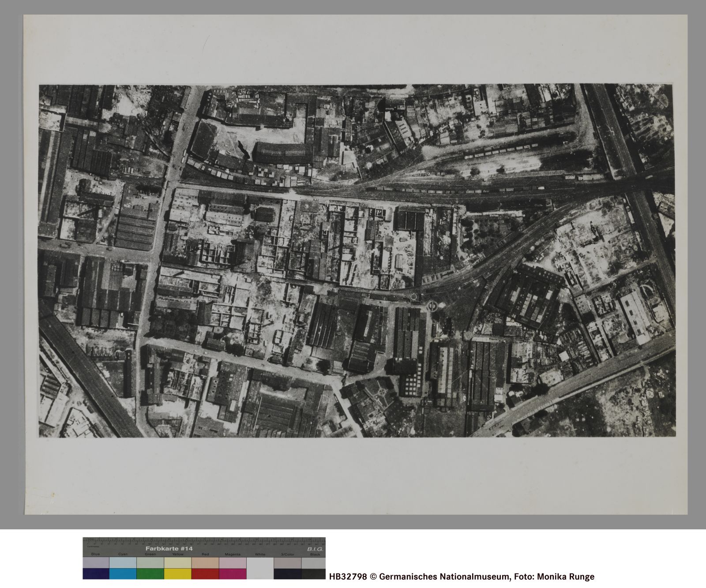Click the black color patch
Viewport: 706px width, 588px height.
[x=314, y=573]
